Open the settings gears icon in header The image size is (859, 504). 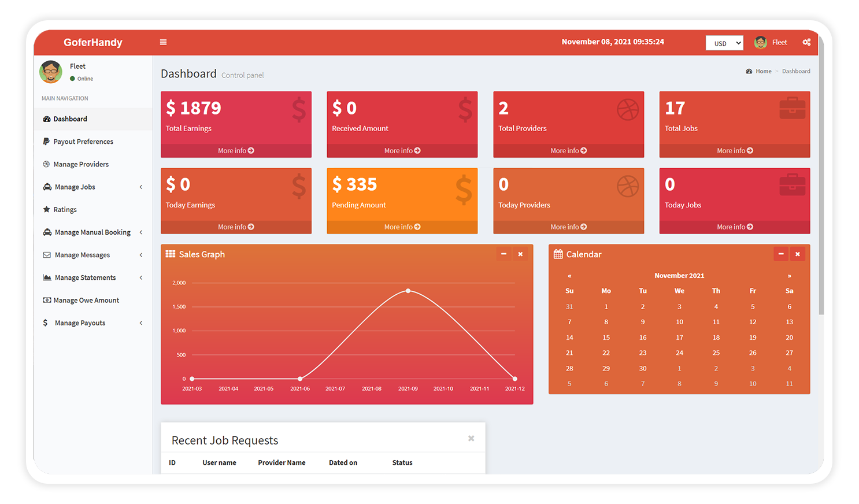[x=806, y=42]
